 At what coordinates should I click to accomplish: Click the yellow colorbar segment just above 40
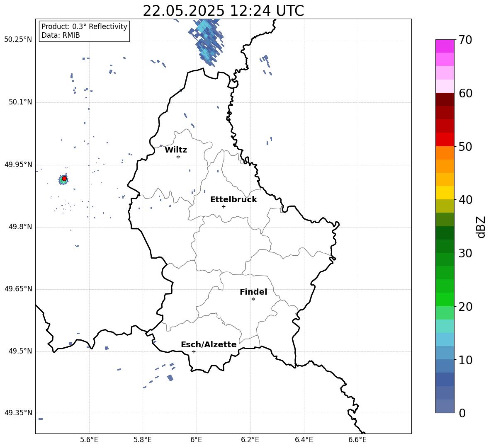(x=445, y=193)
